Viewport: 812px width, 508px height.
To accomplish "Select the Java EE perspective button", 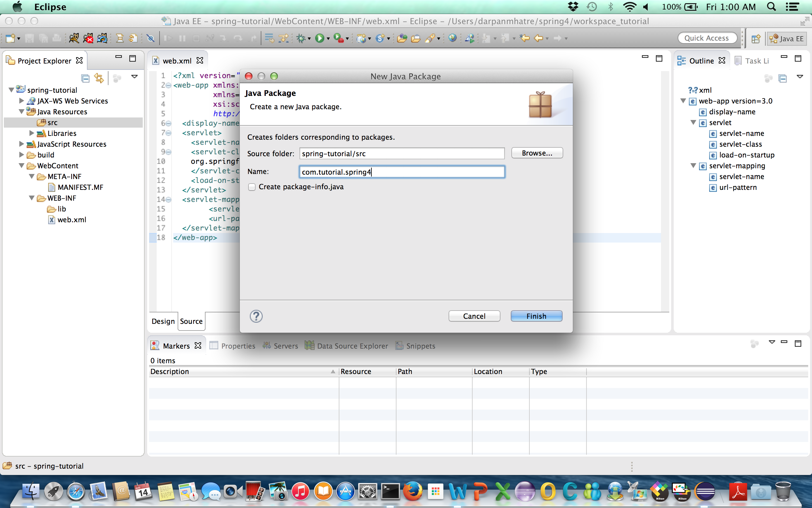I will 786,39.
